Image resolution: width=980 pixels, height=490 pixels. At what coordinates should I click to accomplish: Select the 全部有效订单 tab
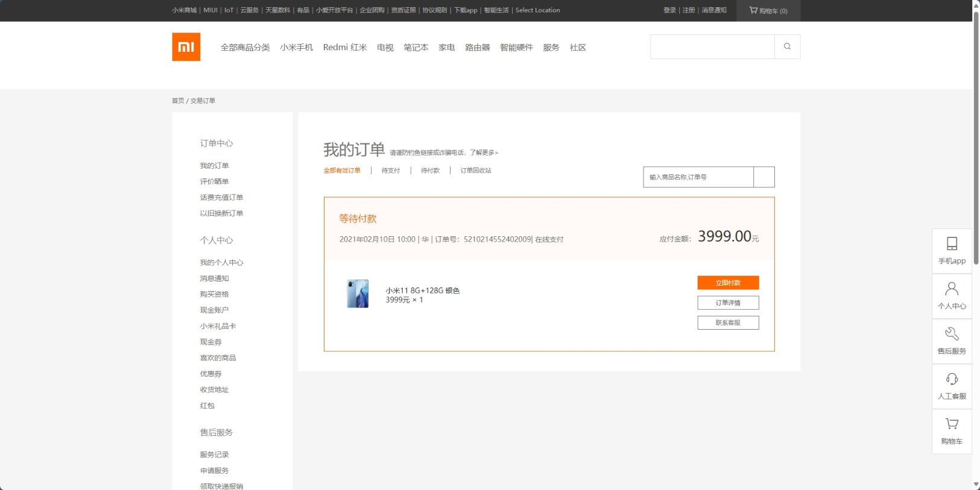pos(342,171)
